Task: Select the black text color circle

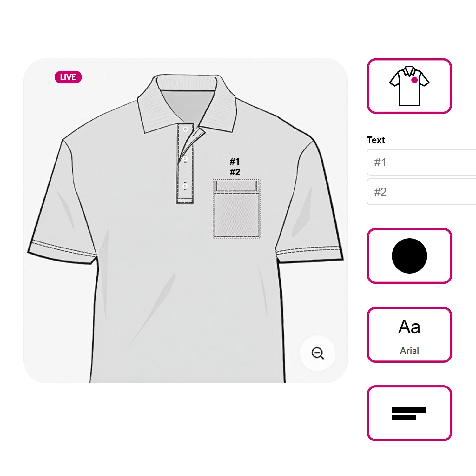Action: tap(409, 256)
